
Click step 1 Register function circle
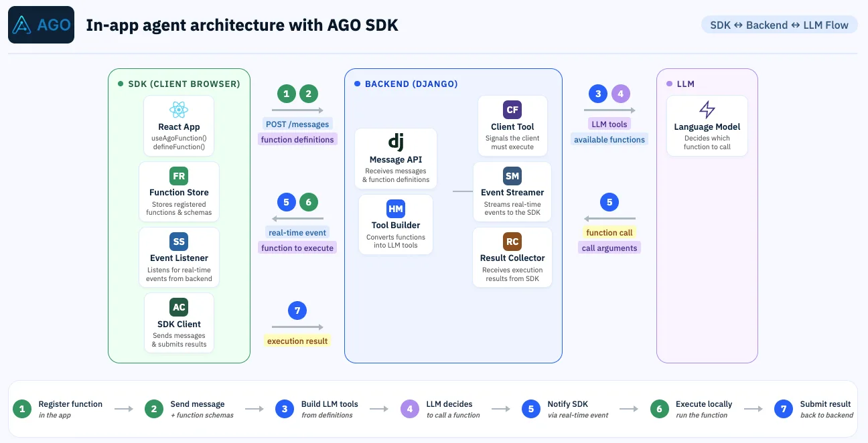pyautogui.click(x=21, y=408)
